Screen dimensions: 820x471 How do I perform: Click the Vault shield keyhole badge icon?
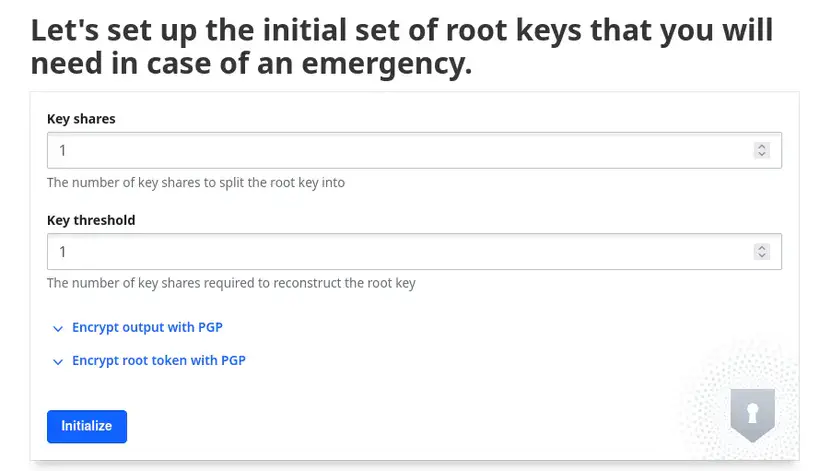coord(752,413)
